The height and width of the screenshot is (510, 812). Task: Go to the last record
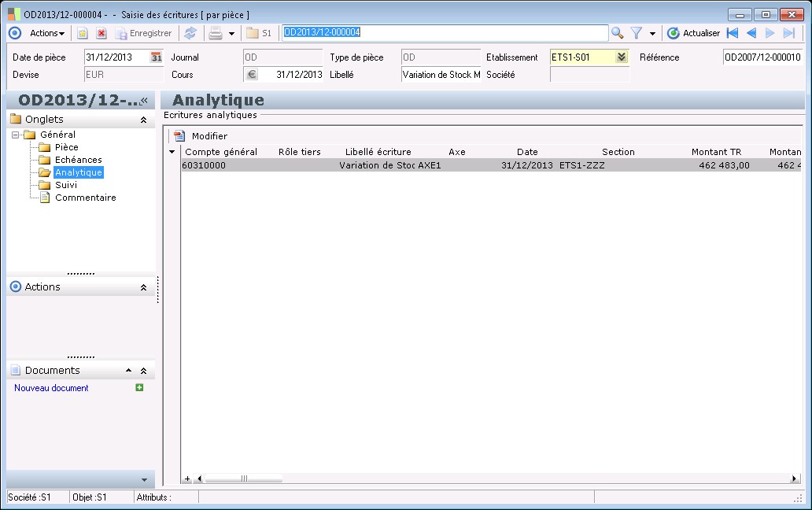[x=788, y=33]
